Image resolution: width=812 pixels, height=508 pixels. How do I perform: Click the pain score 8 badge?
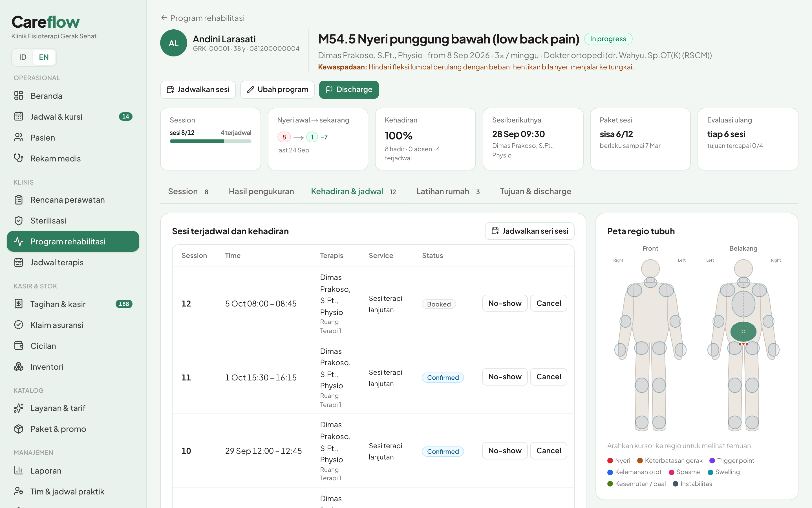click(284, 137)
